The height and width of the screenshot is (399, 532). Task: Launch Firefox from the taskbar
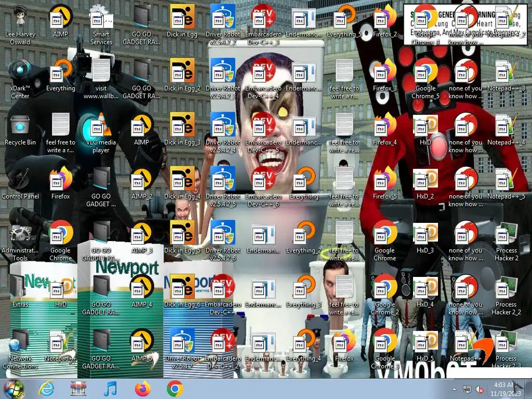click(x=143, y=389)
